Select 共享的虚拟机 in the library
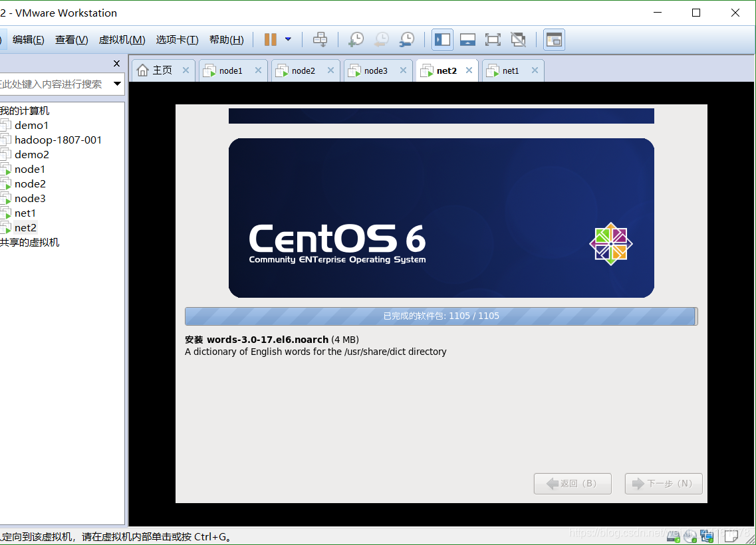 [29, 243]
